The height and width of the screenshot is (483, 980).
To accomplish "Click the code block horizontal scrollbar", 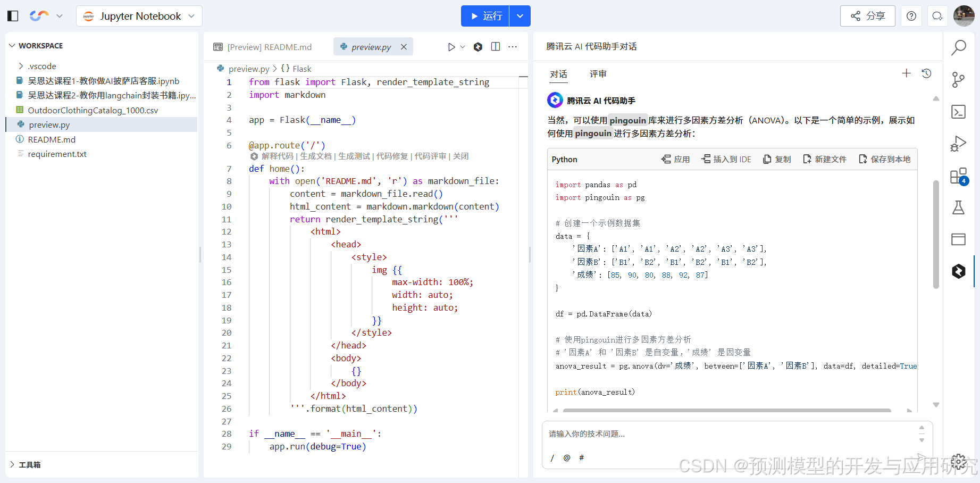I will 727,410.
